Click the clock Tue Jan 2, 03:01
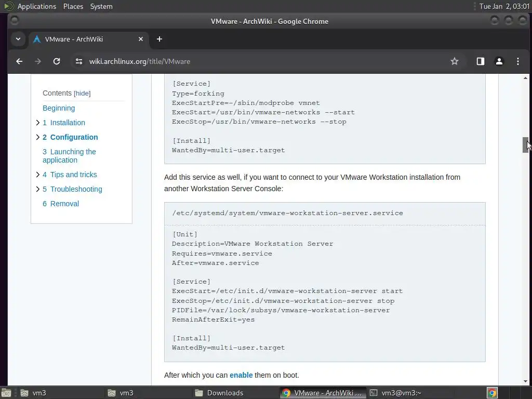 coord(504,6)
